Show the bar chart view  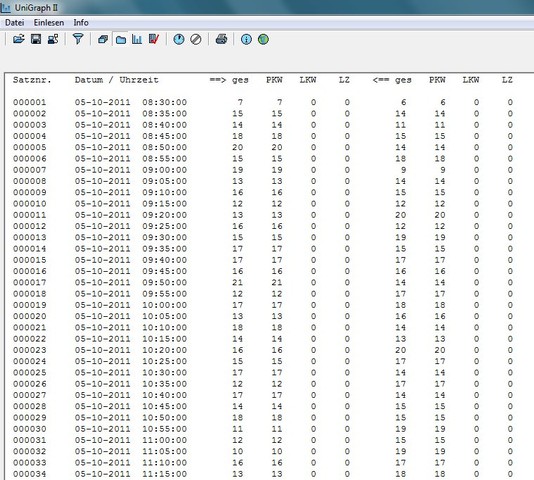click(137, 39)
